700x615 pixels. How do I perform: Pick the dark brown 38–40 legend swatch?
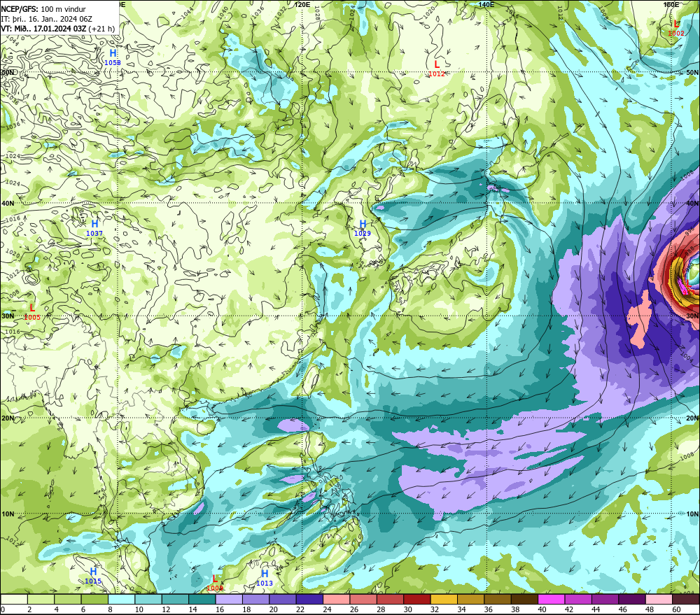pos(524,599)
